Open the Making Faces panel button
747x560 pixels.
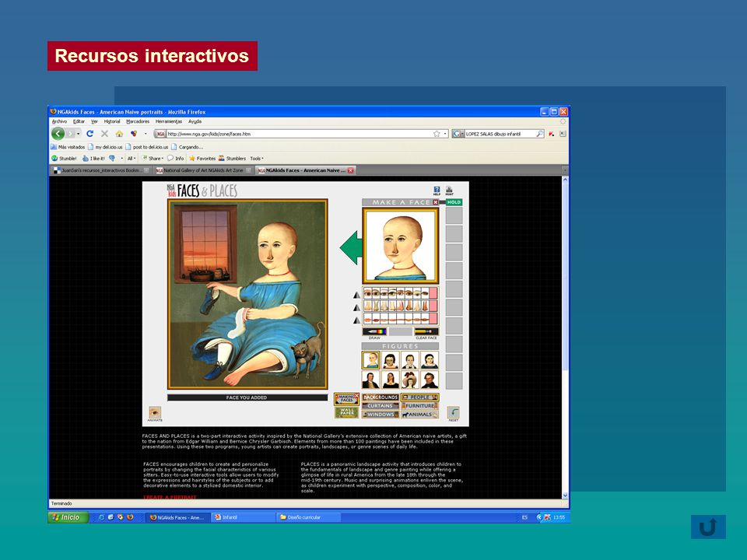pyautogui.click(x=346, y=399)
